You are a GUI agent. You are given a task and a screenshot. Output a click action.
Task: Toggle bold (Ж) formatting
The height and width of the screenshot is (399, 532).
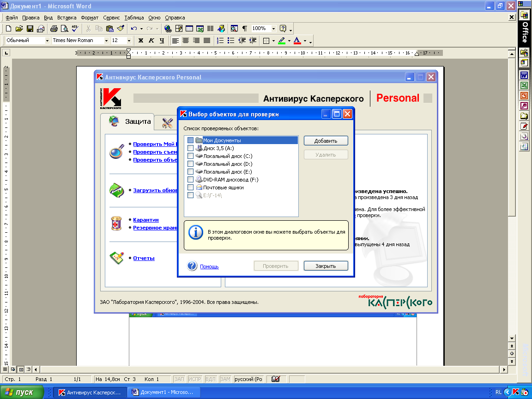[140, 40]
